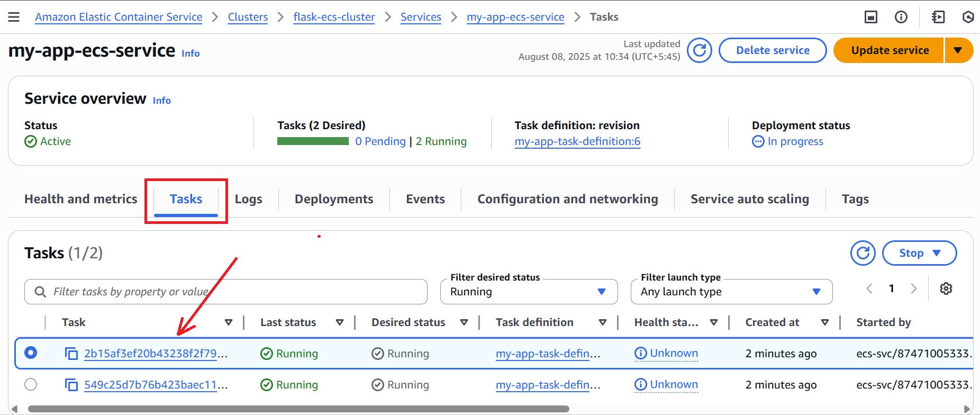Click the 2 Running tasks link
The width and height of the screenshot is (980, 415).
pyautogui.click(x=441, y=141)
